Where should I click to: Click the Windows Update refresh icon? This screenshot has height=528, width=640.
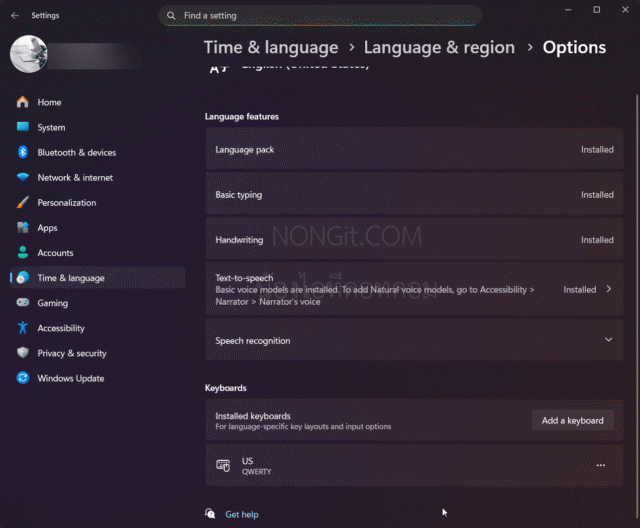[x=23, y=378]
